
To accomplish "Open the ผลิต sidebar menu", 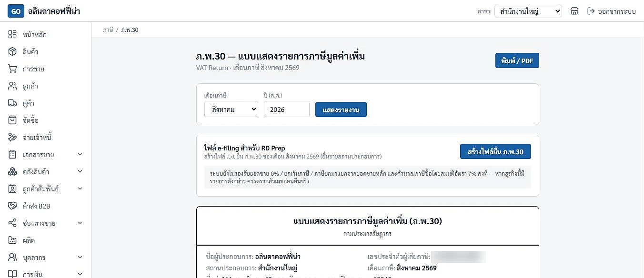I will (45, 240).
